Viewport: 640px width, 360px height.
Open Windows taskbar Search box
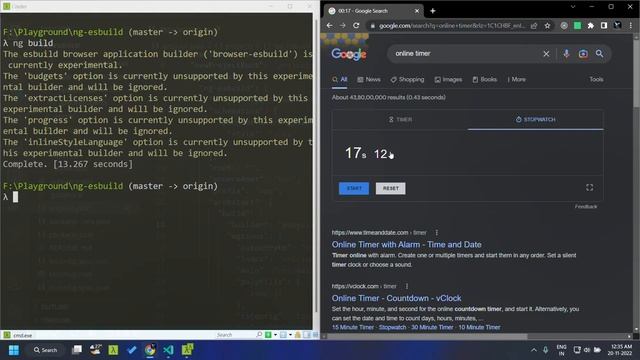point(46,350)
